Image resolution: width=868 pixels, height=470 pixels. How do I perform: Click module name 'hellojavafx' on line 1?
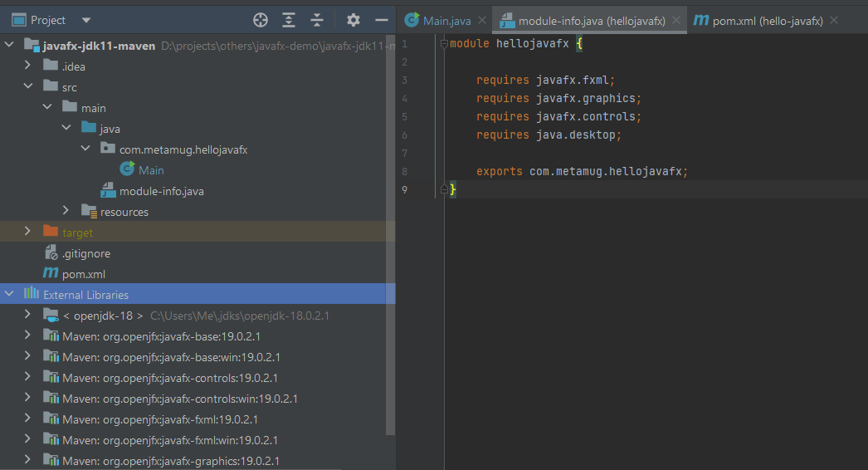(533, 43)
